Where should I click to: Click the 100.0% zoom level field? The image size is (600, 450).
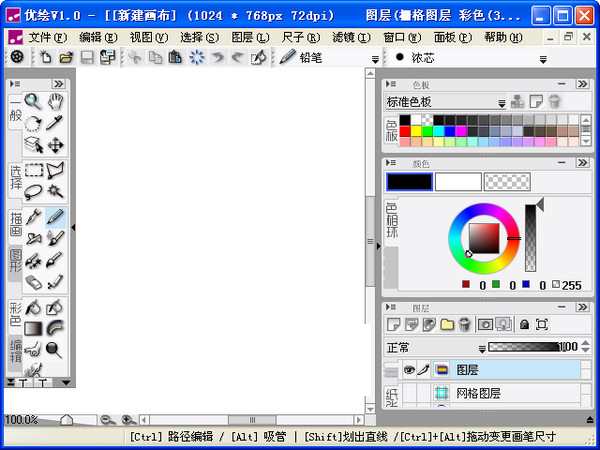[22, 420]
